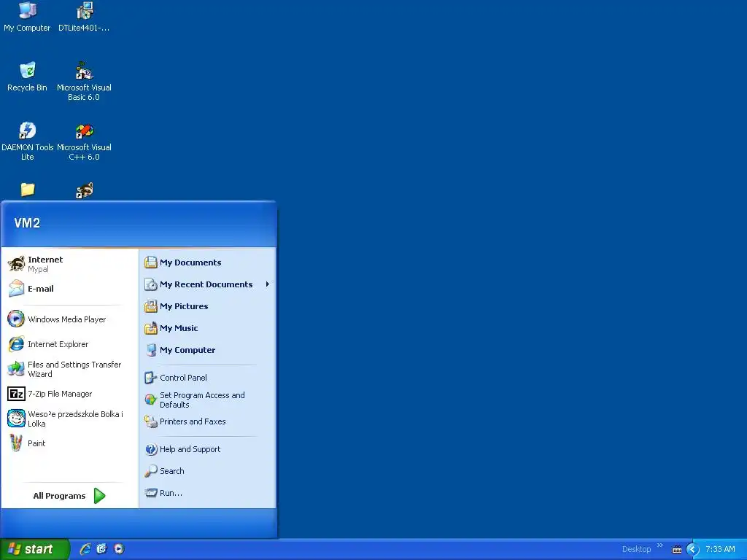This screenshot has width=747, height=560.
Task: Select Microsoft Visual C++ 6.0 desktop shortcut
Action: click(x=85, y=141)
